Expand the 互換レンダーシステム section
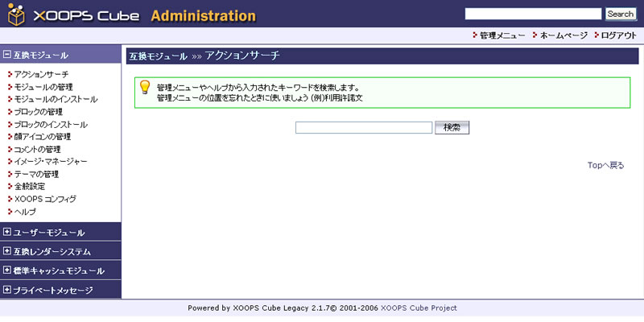Viewport: 644px width, 322px height. [x=7, y=251]
